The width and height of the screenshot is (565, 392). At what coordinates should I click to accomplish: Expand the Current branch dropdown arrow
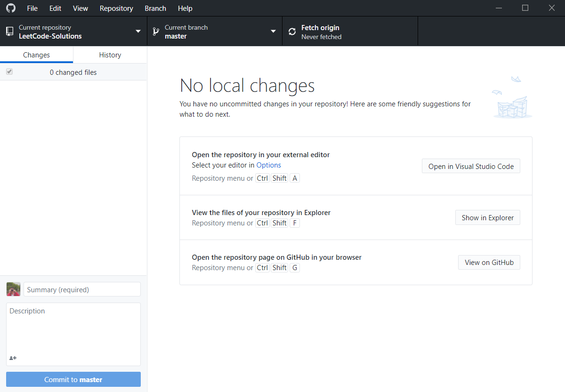point(273,32)
